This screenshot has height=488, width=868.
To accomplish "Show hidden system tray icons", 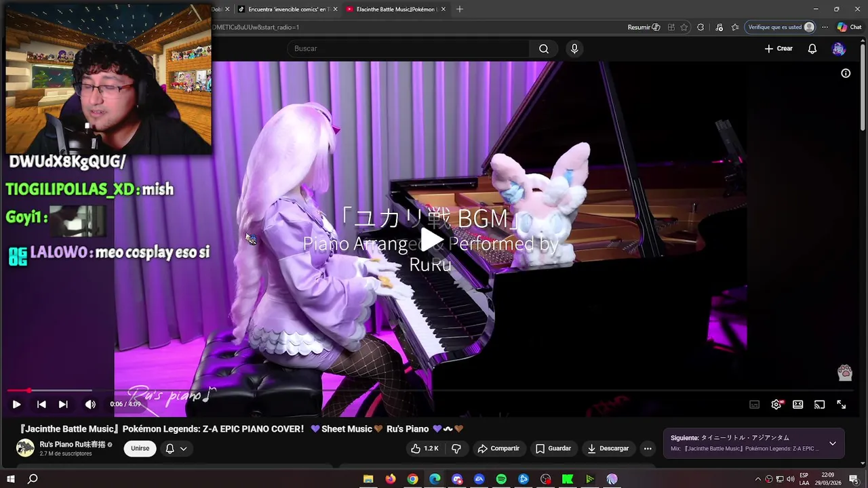I will pyautogui.click(x=758, y=479).
